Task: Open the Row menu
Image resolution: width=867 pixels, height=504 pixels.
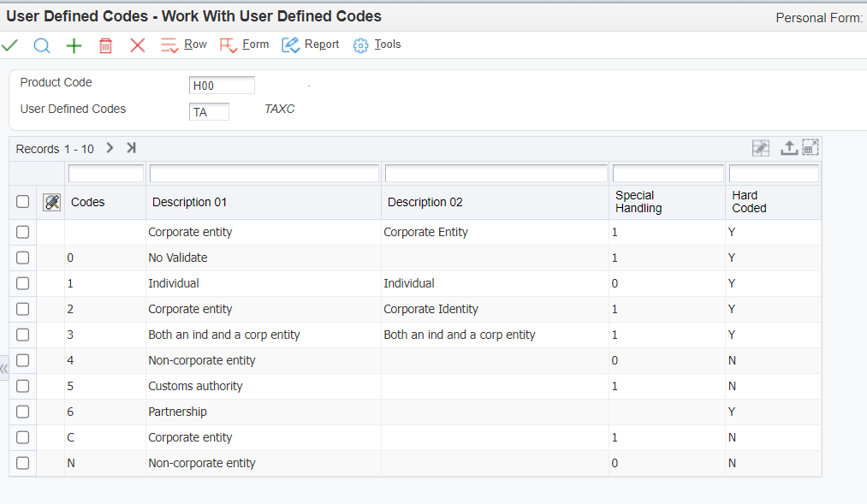Action: click(x=184, y=44)
